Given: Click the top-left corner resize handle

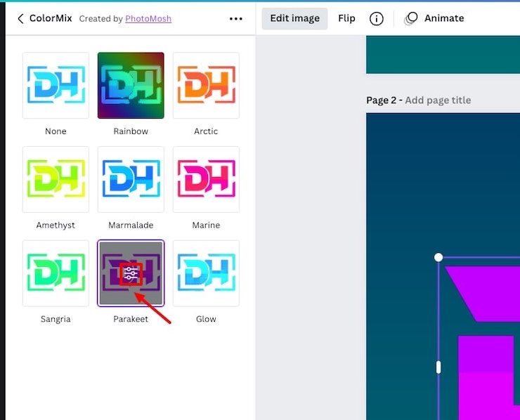Looking at the screenshot, I should (x=438, y=258).
